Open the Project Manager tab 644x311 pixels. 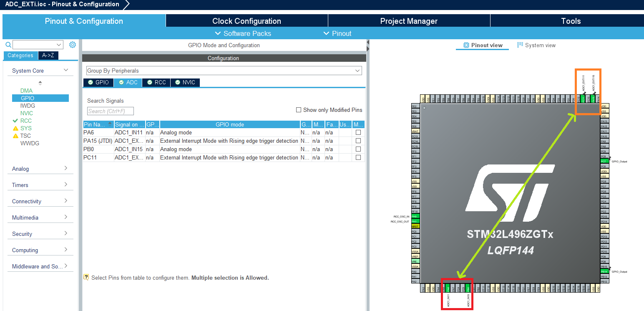(409, 20)
